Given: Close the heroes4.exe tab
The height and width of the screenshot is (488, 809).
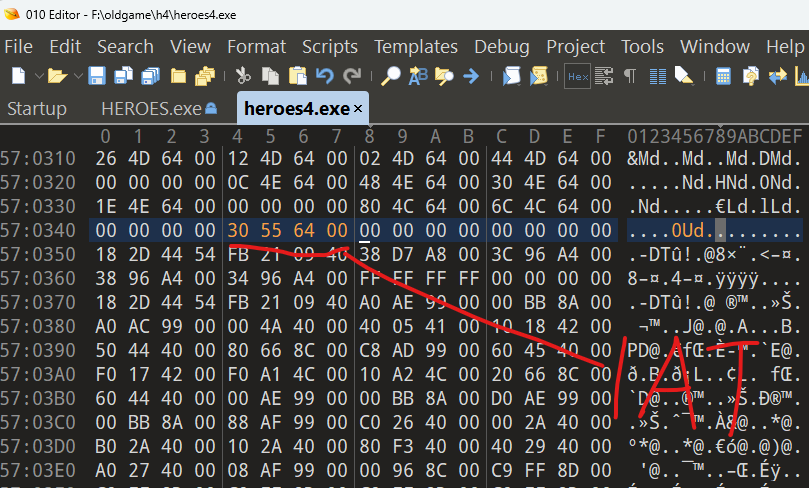Looking at the screenshot, I should pos(358,109).
